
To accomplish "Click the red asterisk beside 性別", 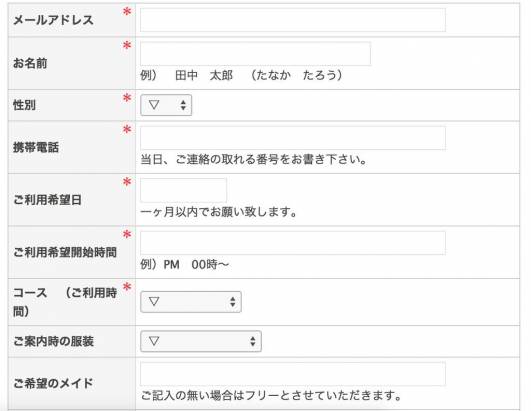I will 127,98.
